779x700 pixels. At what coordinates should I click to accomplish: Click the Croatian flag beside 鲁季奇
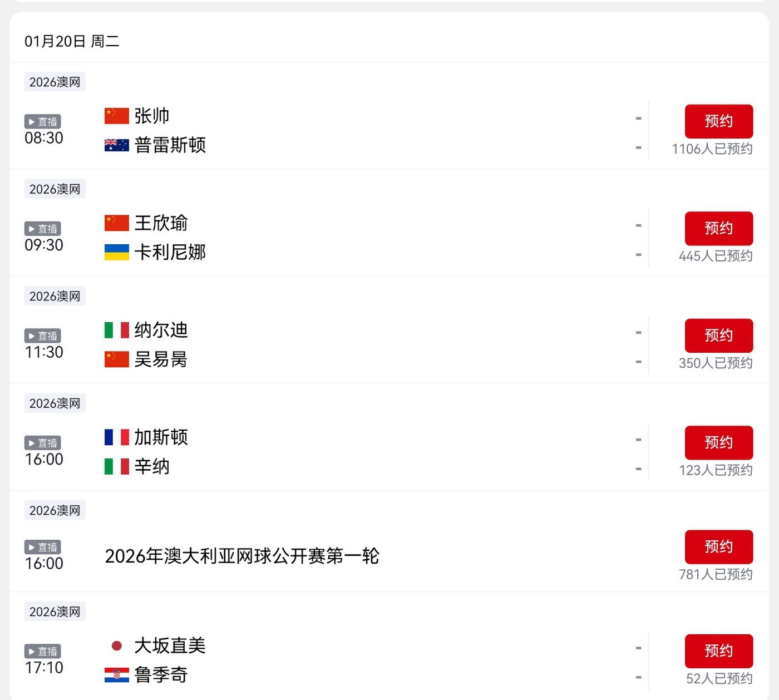point(117,675)
